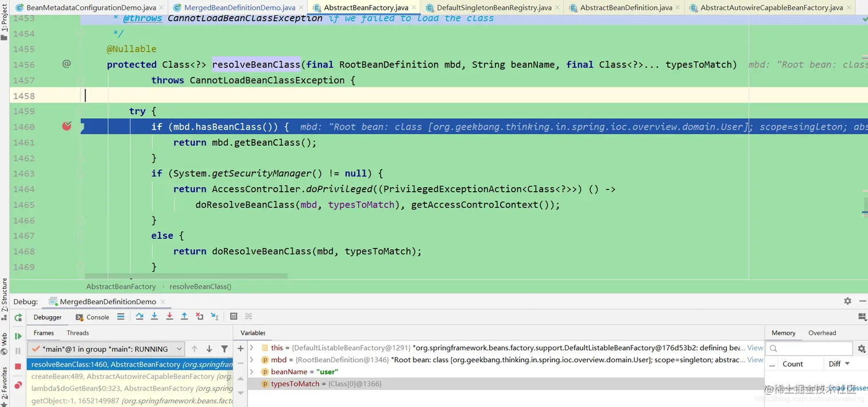Select the Debugger tab
The width and height of the screenshot is (868, 407).
(x=48, y=317)
